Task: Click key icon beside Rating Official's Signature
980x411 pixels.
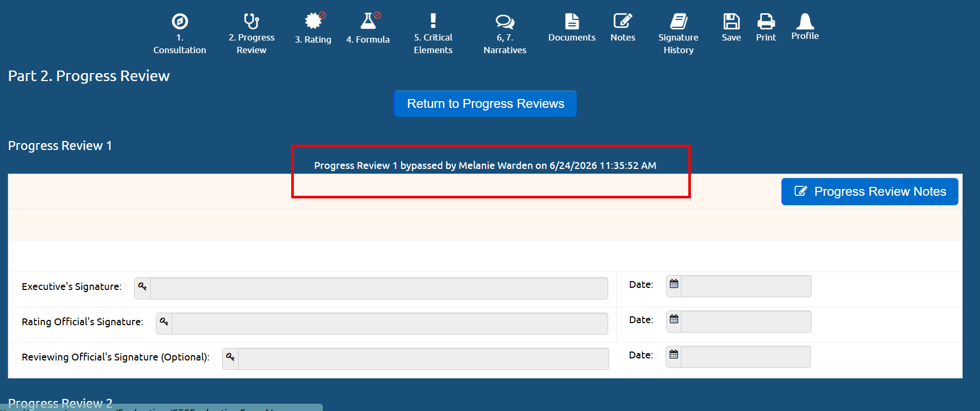Action: point(164,322)
